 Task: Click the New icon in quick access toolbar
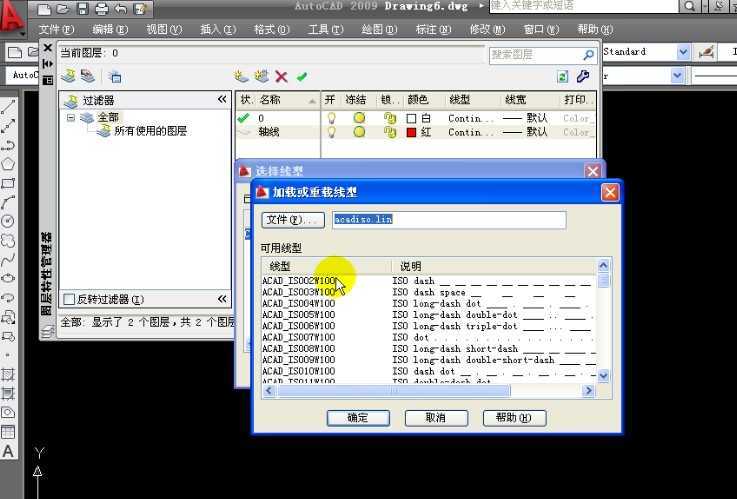(44, 9)
